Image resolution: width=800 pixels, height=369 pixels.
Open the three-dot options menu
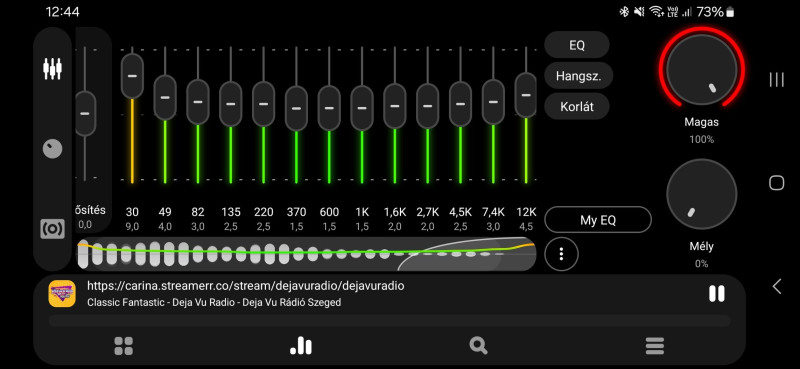coord(561,254)
